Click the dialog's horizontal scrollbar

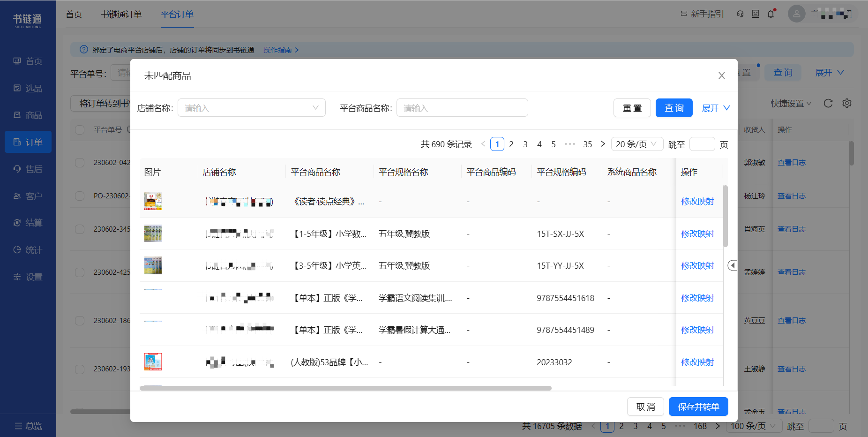click(x=345, y=388)
